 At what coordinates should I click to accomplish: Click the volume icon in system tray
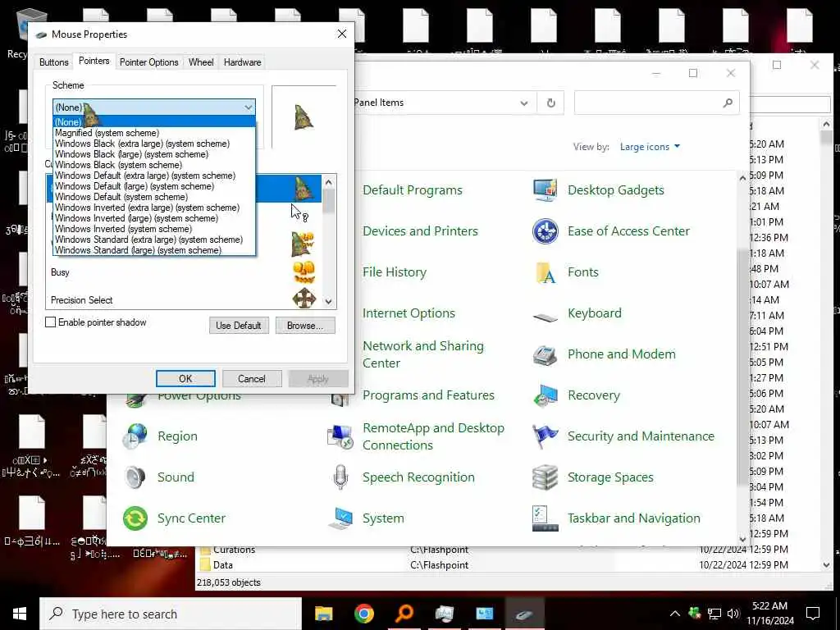[733, 614]
